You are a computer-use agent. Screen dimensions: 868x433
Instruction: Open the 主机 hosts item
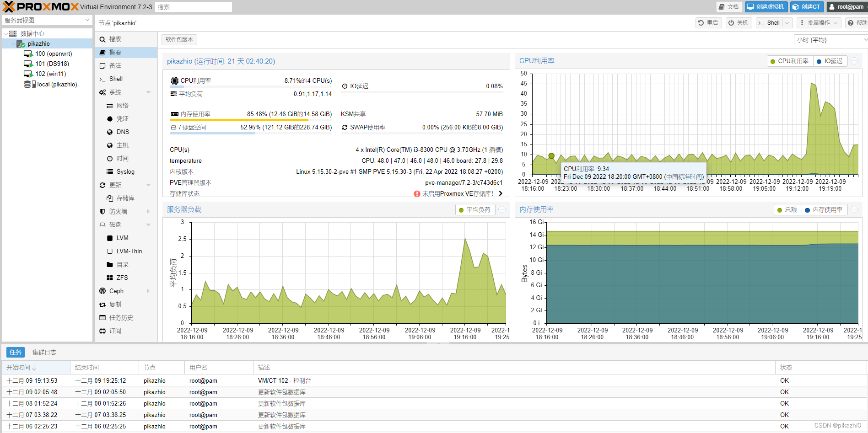click(126, 145)
